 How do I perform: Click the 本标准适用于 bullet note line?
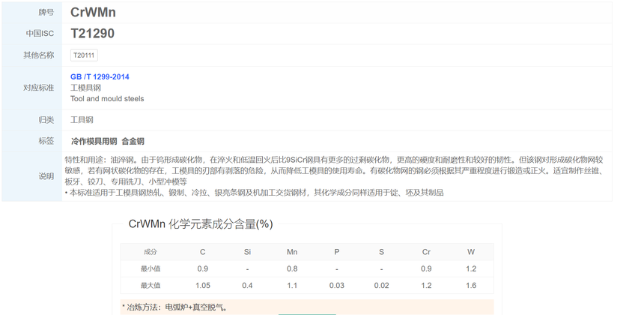pyautogui.click(x=255, y=193)
